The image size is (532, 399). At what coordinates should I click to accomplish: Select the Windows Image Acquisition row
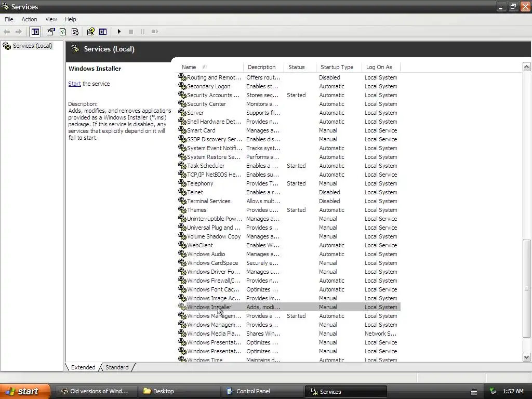[x=289, y=298]
